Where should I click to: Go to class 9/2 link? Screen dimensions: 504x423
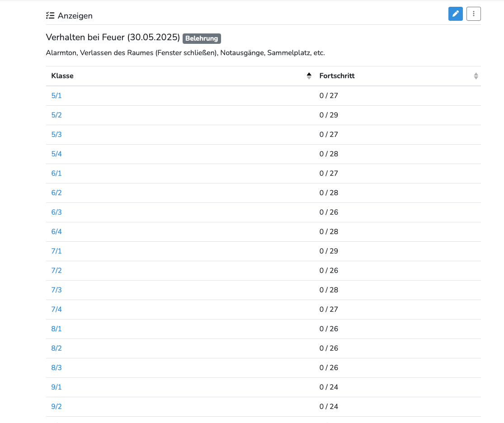pyautogui.click(x=57, y=407)
